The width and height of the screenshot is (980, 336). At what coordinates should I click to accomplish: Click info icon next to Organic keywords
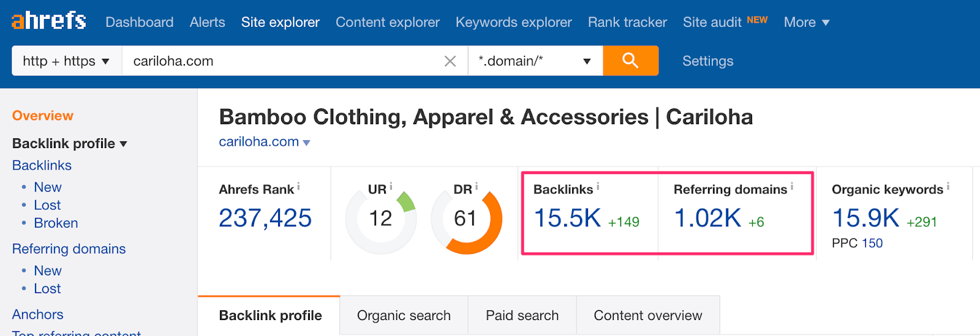click(948, 187)
